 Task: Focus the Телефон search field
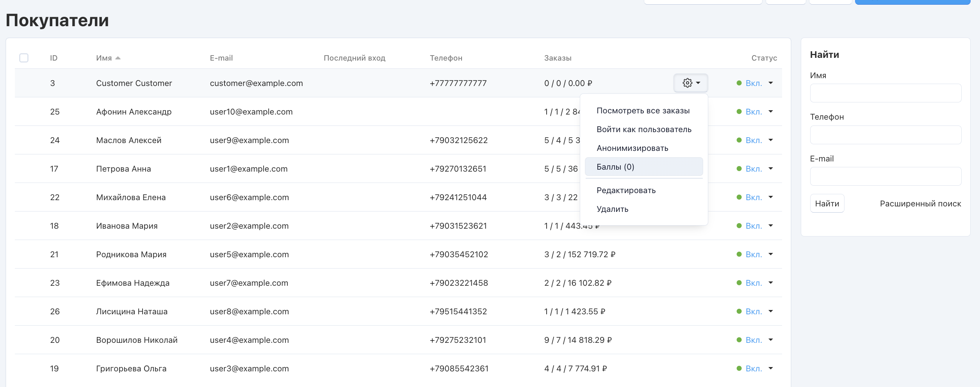pyautogui.click(x=885, y=135)
